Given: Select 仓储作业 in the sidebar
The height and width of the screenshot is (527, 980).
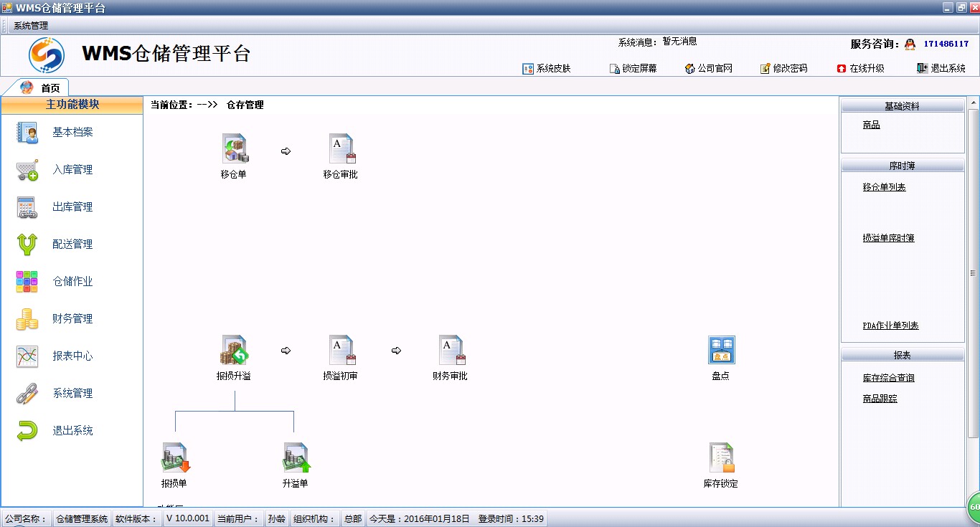Looking at the screenshot, I should pos(72,282).
